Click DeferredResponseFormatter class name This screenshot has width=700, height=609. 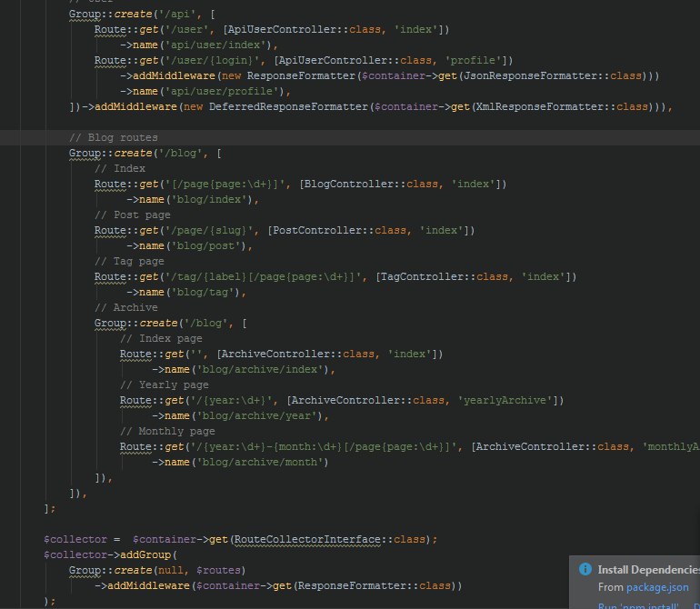(x=288, y=106)
